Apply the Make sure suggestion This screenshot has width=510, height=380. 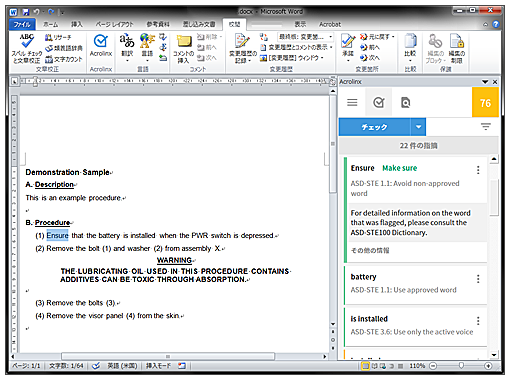coord(399,168)
